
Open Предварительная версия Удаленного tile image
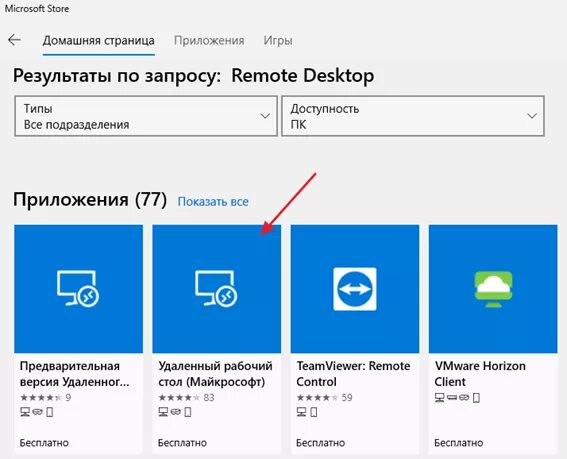click(x=78, y=289)
